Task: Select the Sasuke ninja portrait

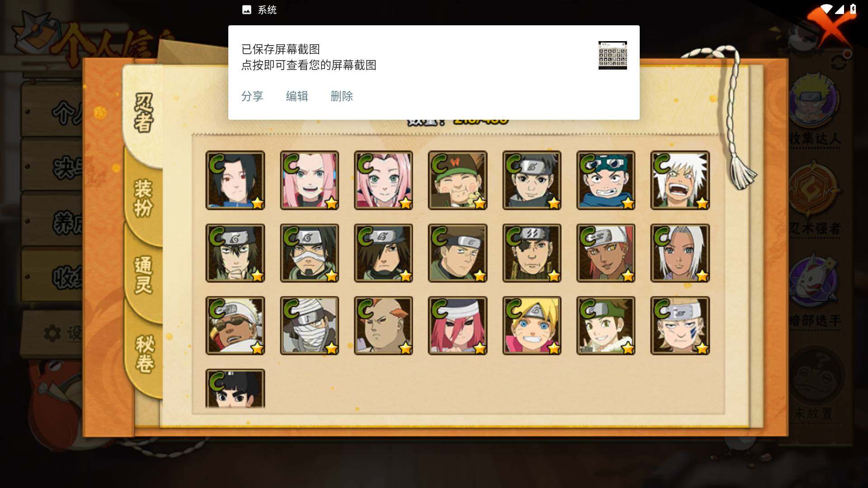Action: (235, 180)
